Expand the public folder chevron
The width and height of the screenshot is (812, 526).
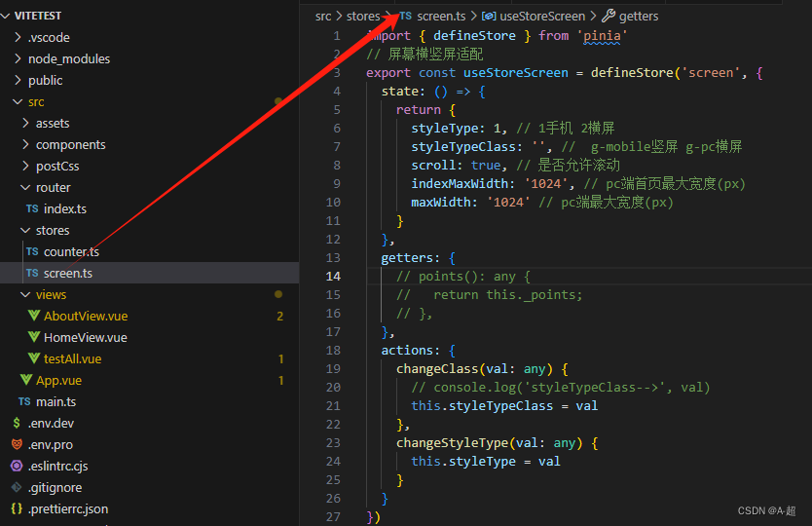click(x=18, y=80)
